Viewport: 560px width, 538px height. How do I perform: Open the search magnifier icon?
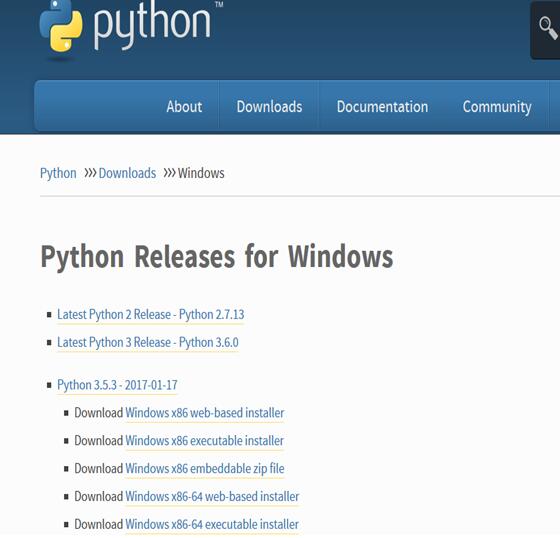pos(548,28)
